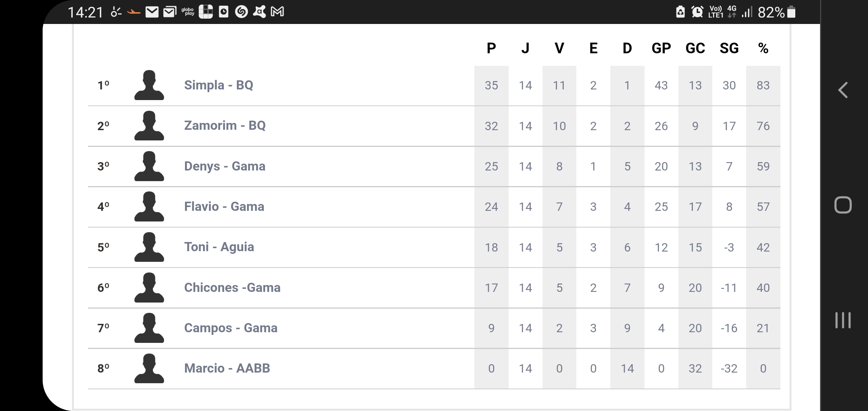Viewport: 868px width, 411px height.
Task: Tap the Android back navigation arrow
Action: [x=843, y=90]
